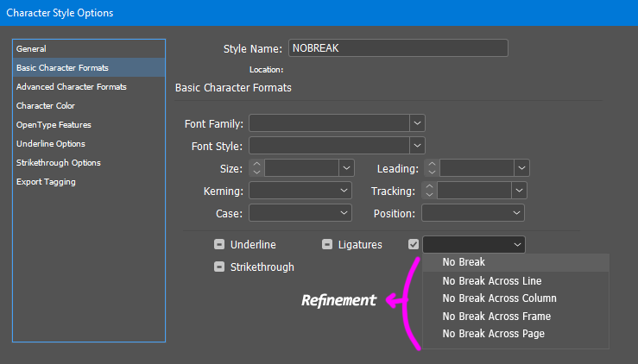The image size is (638, 364).
Task: Choose No Break Across Column option
Action: [x=499, y=298]
